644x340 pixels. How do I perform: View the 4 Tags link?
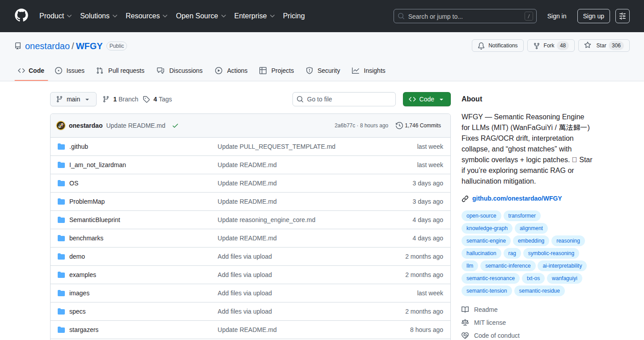(x=157, y=99)
